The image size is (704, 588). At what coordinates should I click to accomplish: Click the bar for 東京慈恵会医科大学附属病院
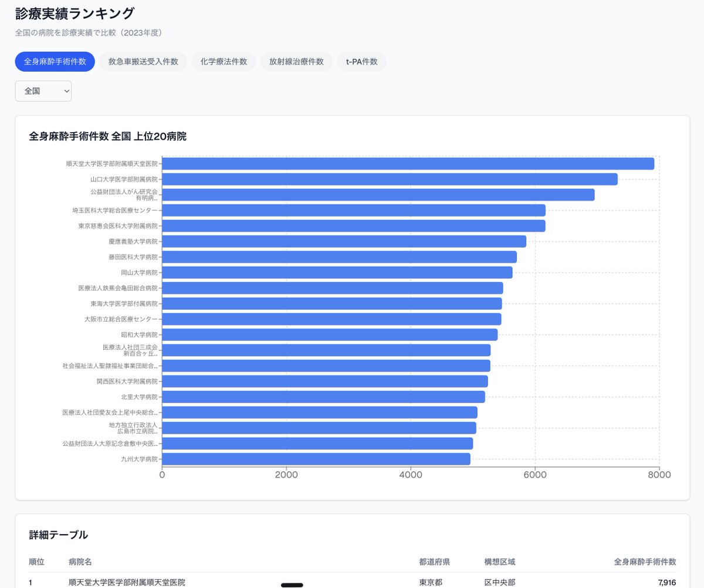[354, 226]
